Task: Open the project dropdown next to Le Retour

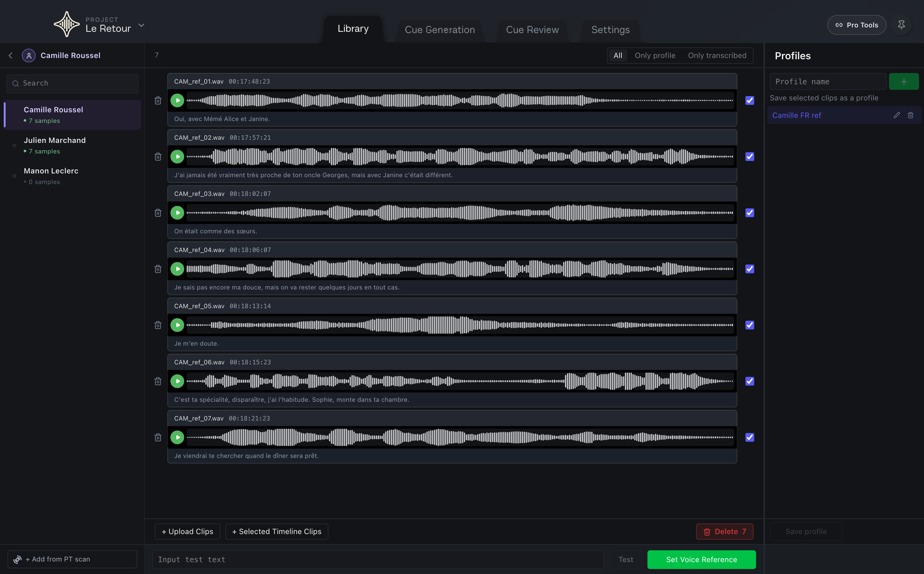Action: pos(141,25)
